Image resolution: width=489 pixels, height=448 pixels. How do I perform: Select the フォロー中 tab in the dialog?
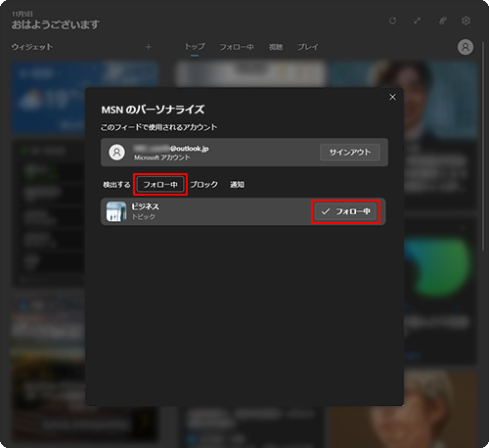[160, 185]
